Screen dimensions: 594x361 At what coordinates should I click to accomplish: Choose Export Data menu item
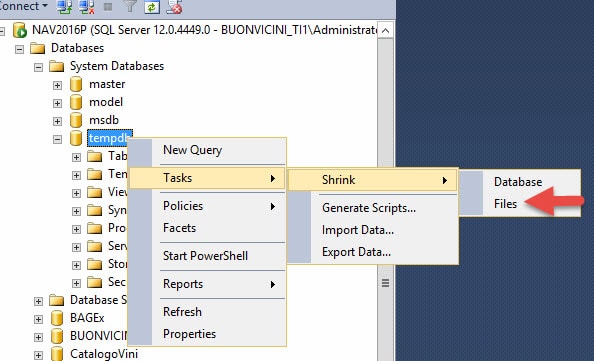tap(373, 252)
